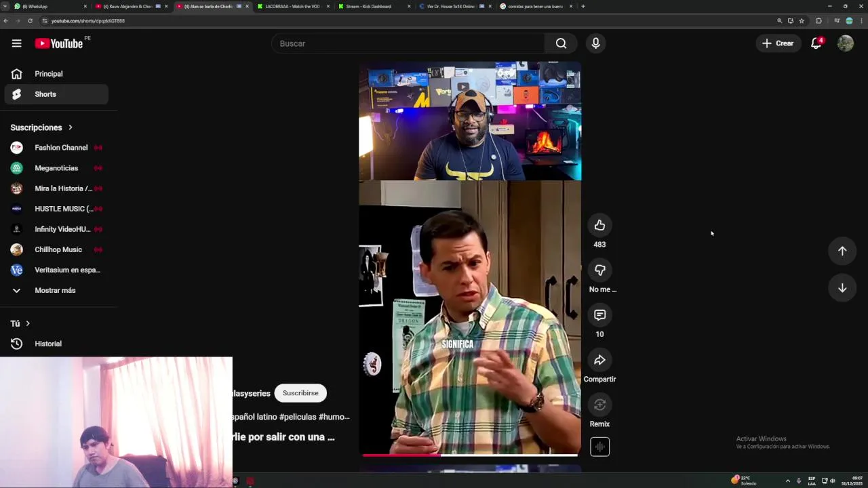This screenshot has height=488, width=868.
Task: Like the Short with thumbs up
Action: tap(599, 225)
